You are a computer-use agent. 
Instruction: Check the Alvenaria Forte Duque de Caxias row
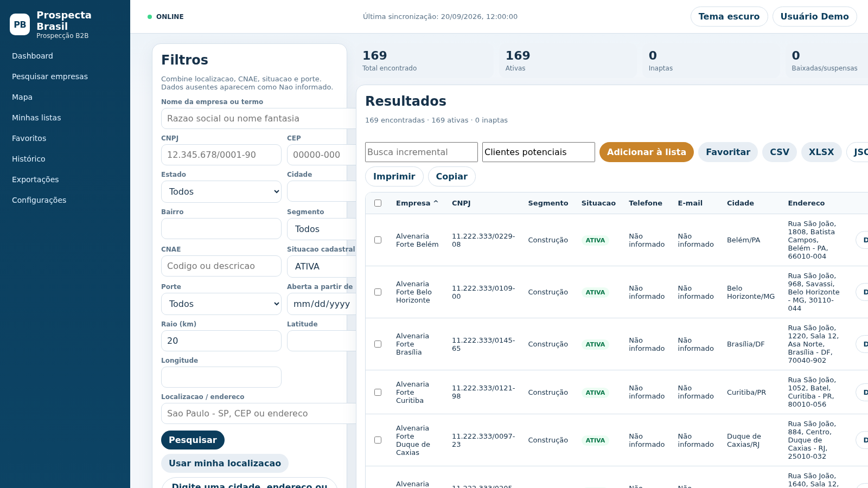378,440
